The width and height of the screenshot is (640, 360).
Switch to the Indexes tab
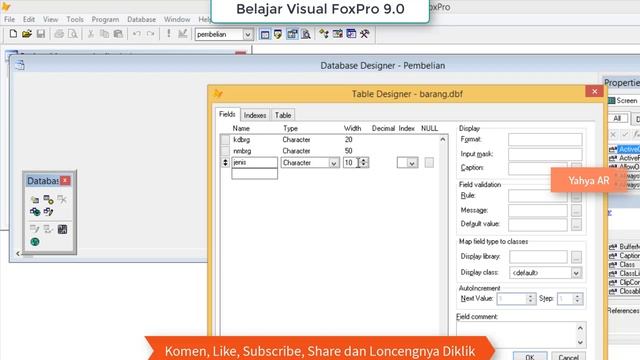point(255,115)
